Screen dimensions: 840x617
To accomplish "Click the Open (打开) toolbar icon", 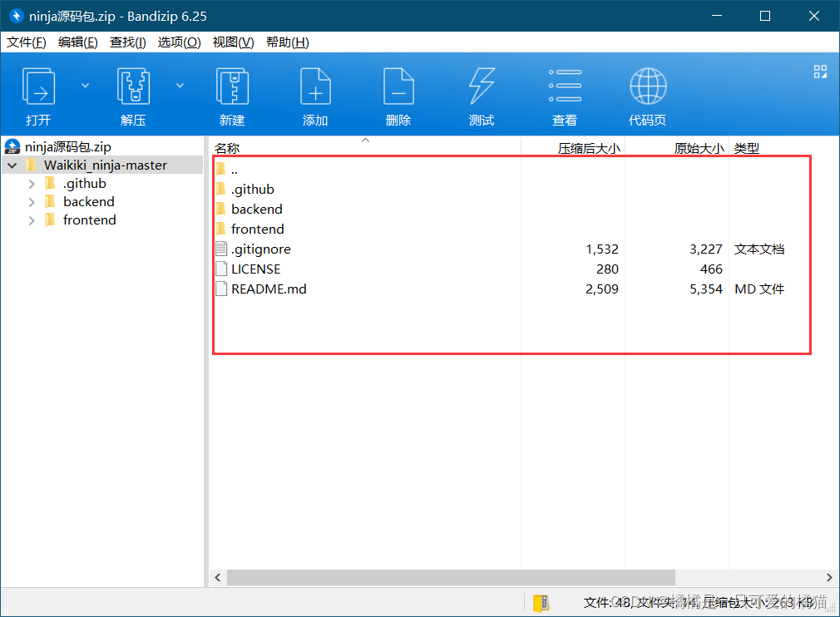I will tap(38, 86).
